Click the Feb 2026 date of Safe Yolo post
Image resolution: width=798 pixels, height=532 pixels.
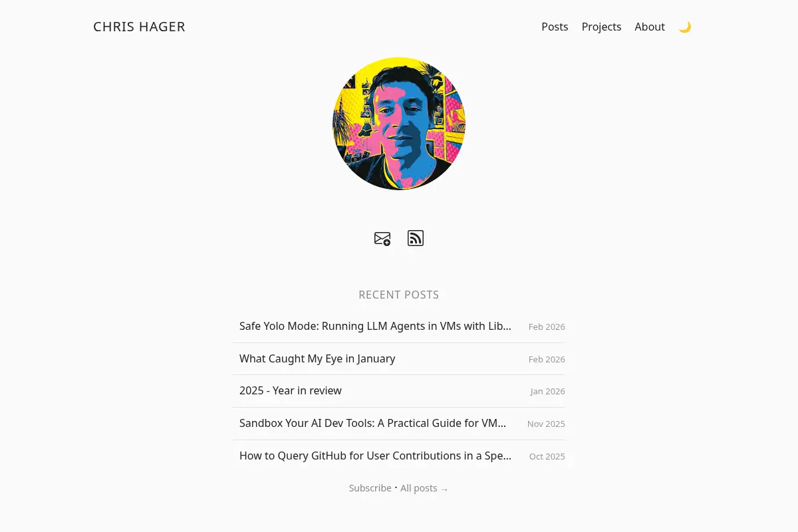547,327
